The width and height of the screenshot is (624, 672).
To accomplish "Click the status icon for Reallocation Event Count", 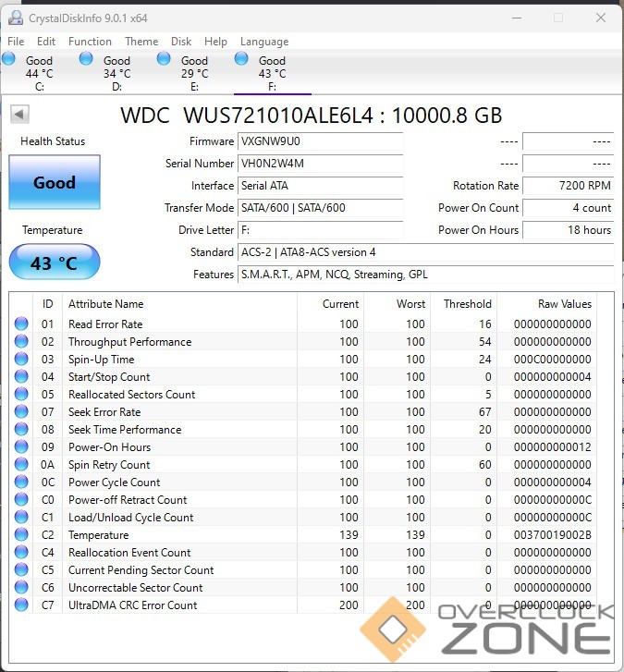I will tap(21, 552).
